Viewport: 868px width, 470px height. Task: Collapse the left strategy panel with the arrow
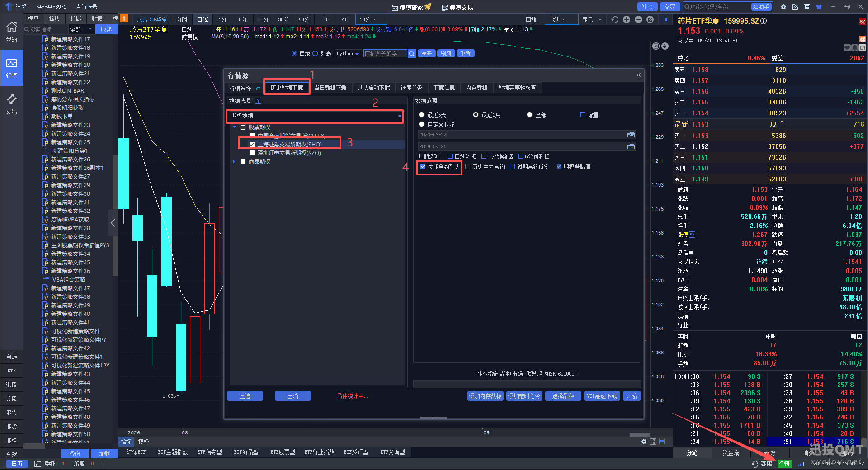(113, 223)
